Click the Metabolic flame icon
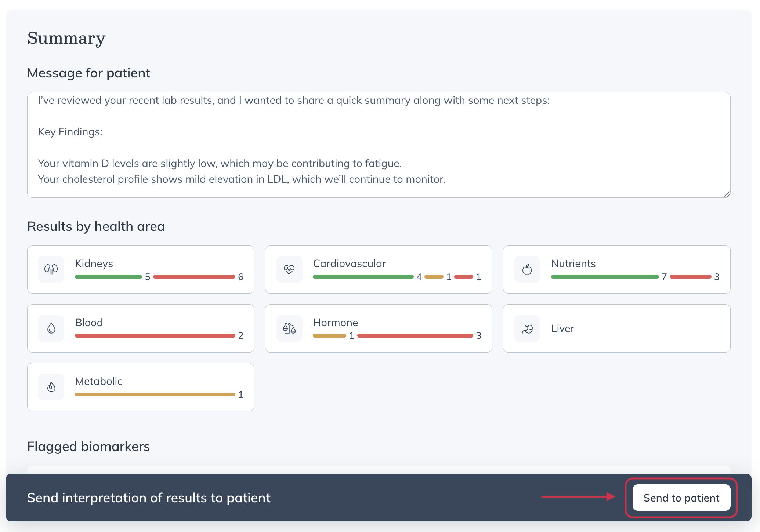The width and height of the screenshot is (760, 532). (51, 387)
